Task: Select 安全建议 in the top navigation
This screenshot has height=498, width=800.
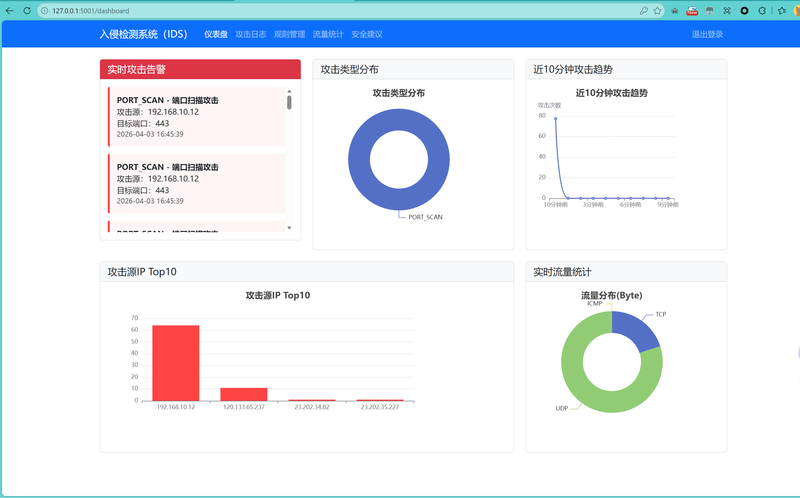Action: tap(366, 34)
